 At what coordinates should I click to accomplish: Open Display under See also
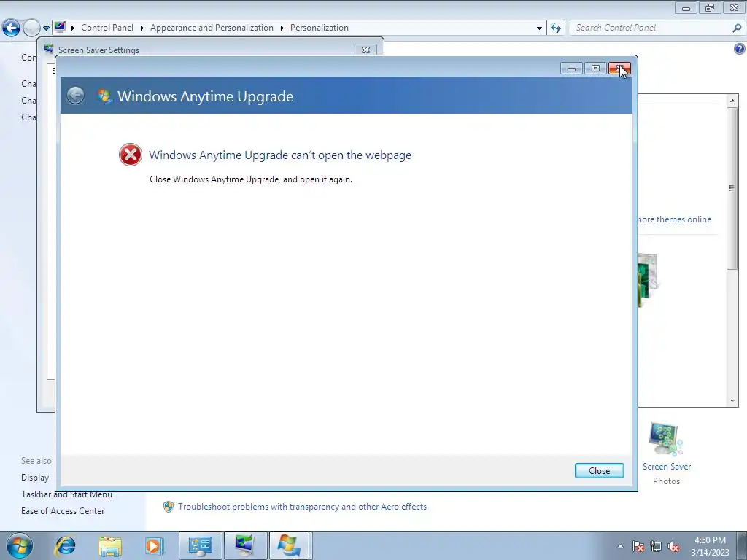coord(35,478)
